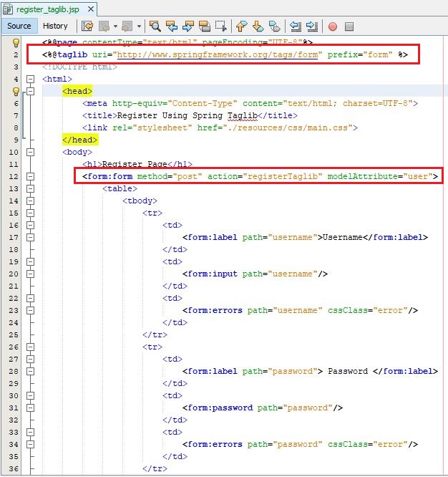
Task: Click 'Password' label text on line 28
Action: (x=348, y=371)
